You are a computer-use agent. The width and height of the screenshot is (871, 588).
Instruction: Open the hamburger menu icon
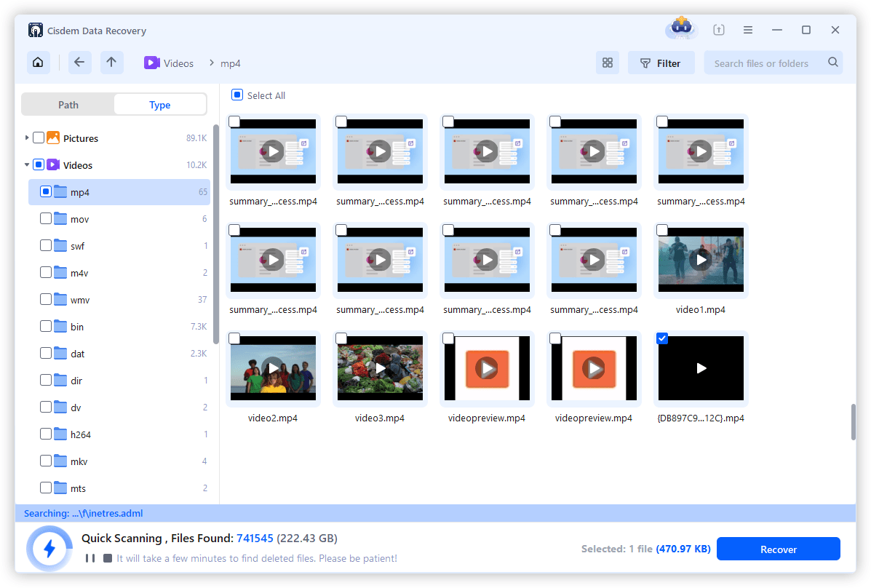748,30
